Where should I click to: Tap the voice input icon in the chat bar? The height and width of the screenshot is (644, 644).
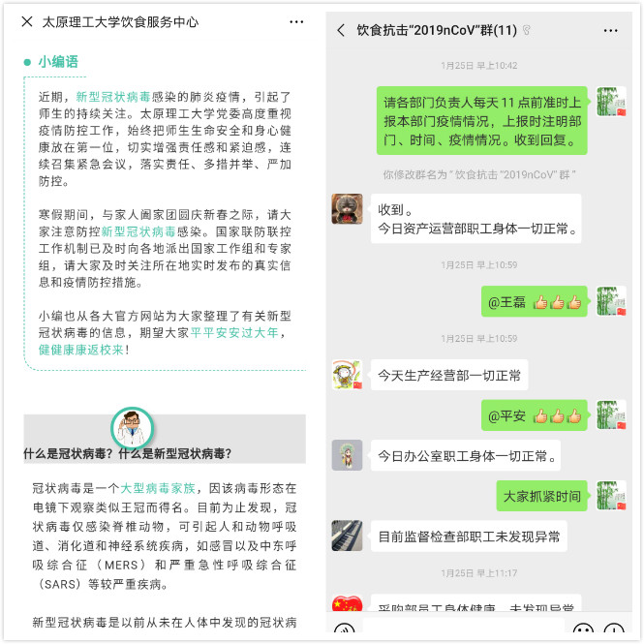pyautogui.click(x=344, y=629)
